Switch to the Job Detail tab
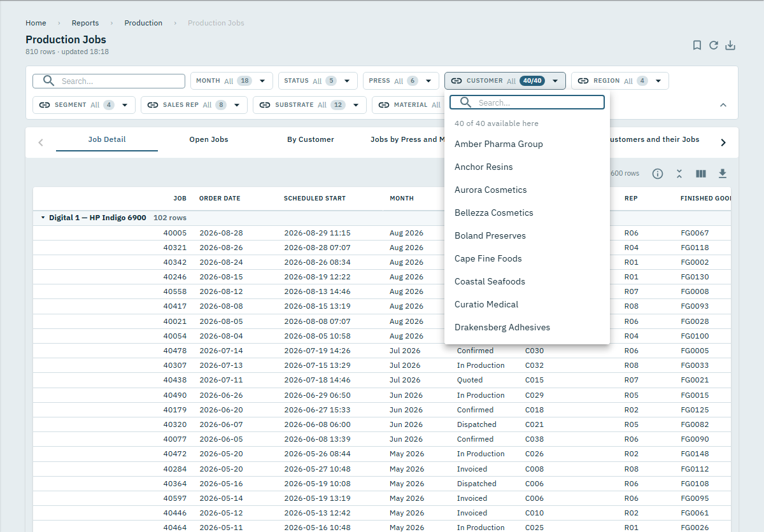 (107, 139)
